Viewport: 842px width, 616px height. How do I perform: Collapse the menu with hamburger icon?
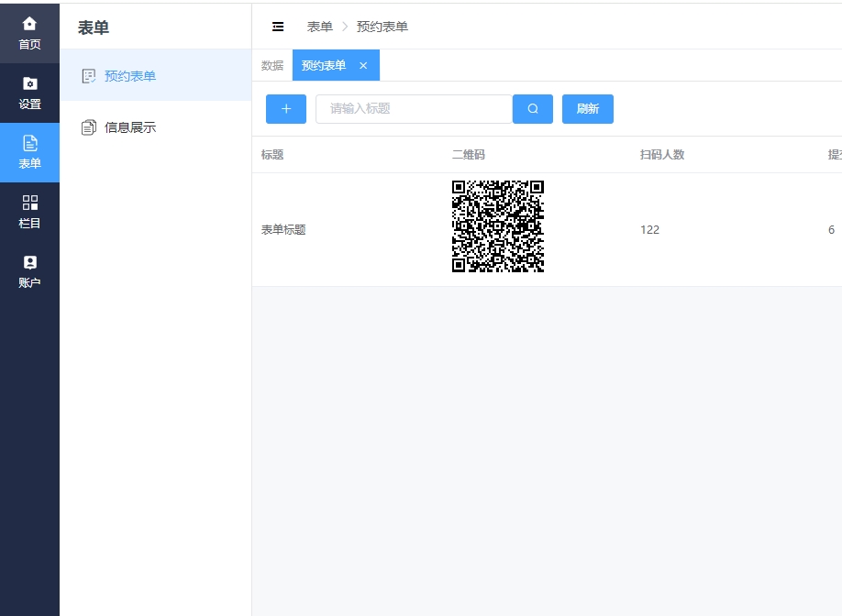(278, 27)
